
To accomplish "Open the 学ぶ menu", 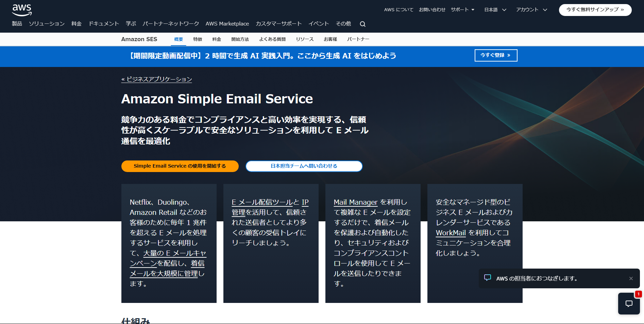I will pyautogui.click(x=131, y=24).
